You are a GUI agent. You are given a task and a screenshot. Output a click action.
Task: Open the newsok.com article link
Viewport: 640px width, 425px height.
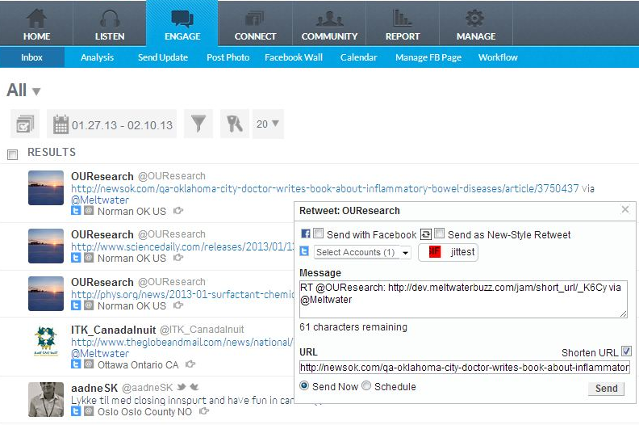(325, 188)
